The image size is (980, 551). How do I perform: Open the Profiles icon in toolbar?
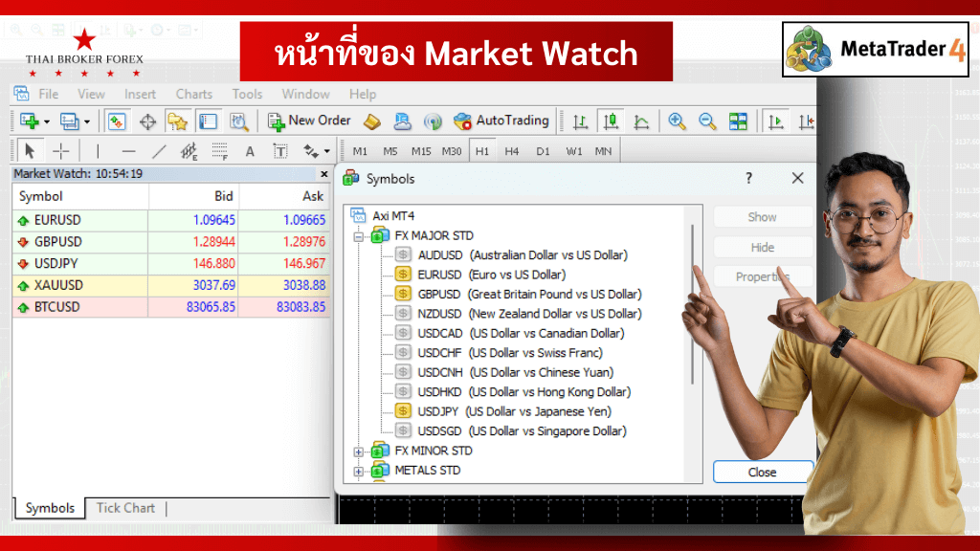[69, 121]
